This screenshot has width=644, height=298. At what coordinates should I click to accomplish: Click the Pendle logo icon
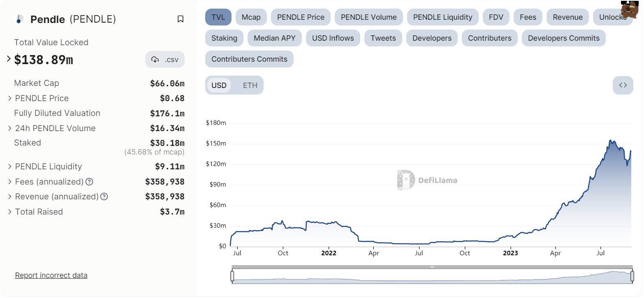(x=19, y=19)
